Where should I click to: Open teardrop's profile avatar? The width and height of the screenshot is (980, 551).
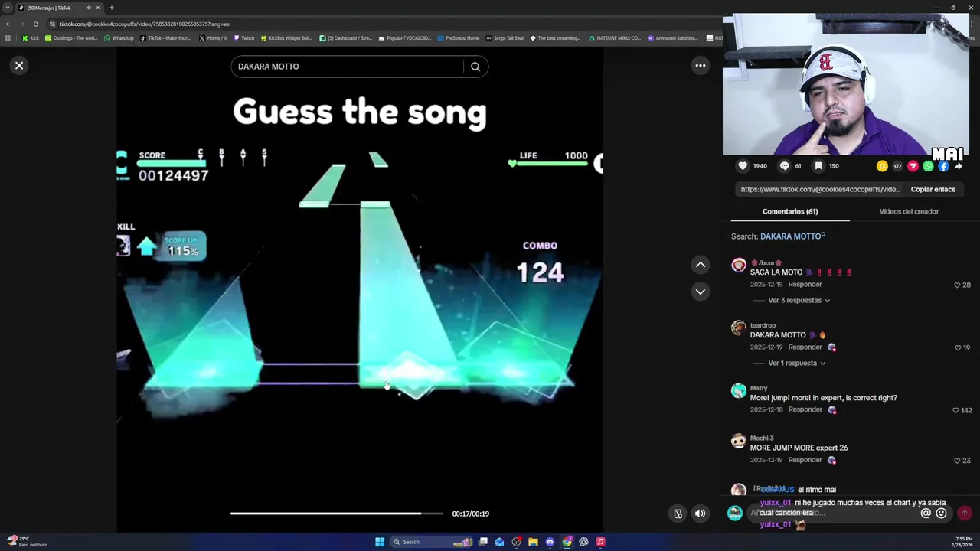pos(738,328)
